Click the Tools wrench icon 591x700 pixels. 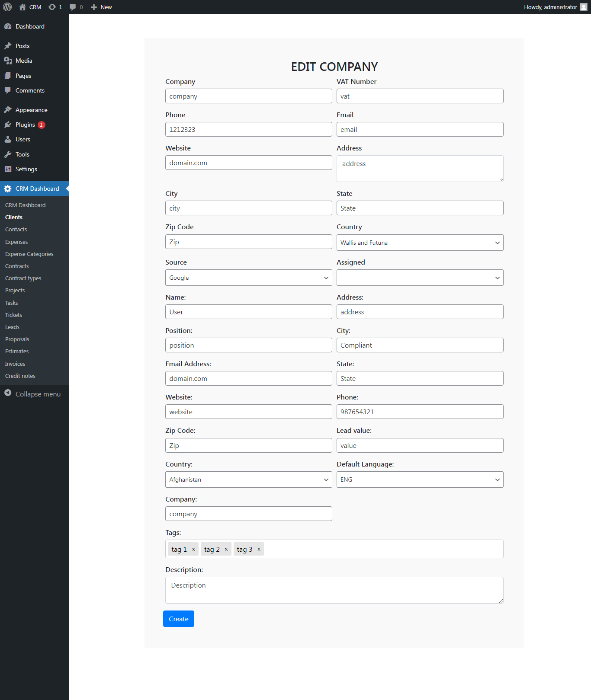8,154
